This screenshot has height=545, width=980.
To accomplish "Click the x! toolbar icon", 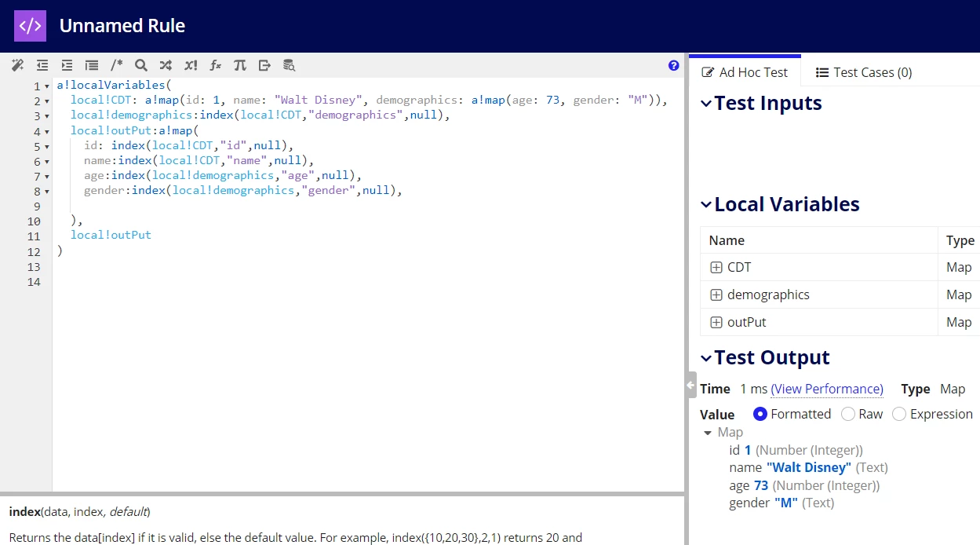I will point(191,65).
